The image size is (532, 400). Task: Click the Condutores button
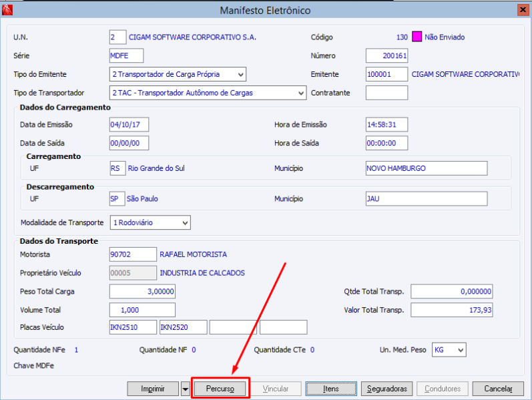(x=443, y=389)
